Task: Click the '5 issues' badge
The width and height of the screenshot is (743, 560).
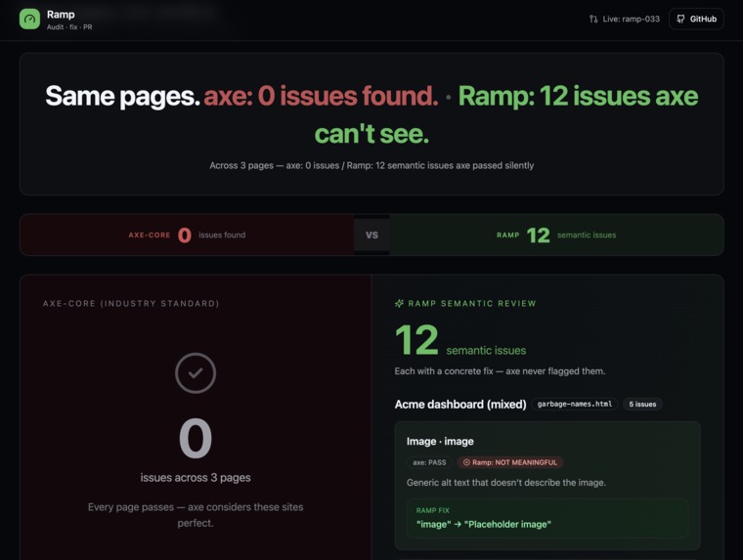Action: (642, 405)
